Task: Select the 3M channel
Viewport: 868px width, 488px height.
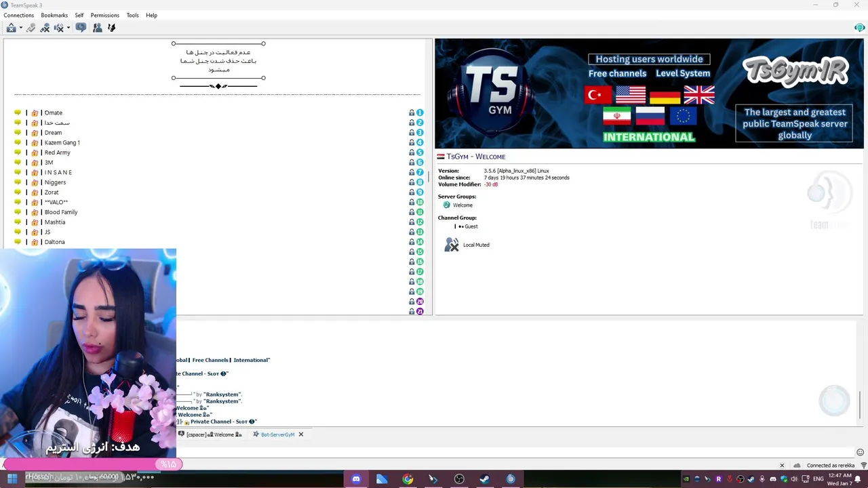Action: 48,163
